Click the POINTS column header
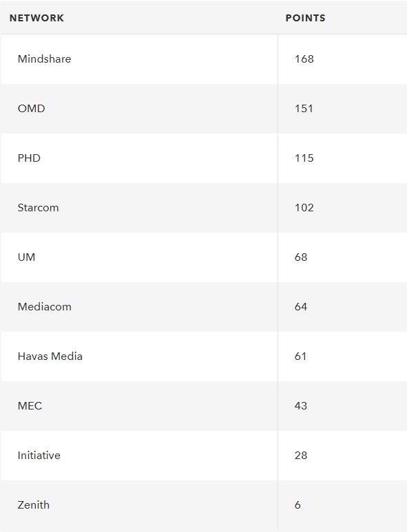This screenshot has width=407, height=532. 305,18
